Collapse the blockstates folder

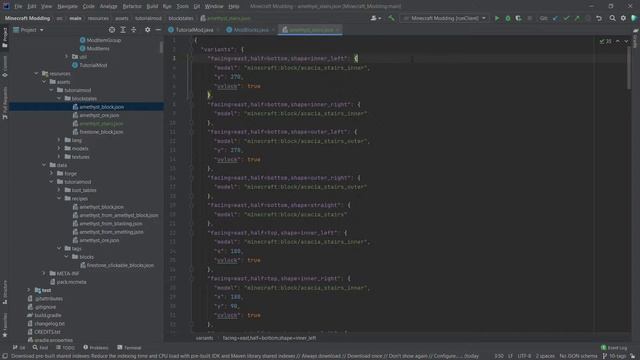point(59,98)
